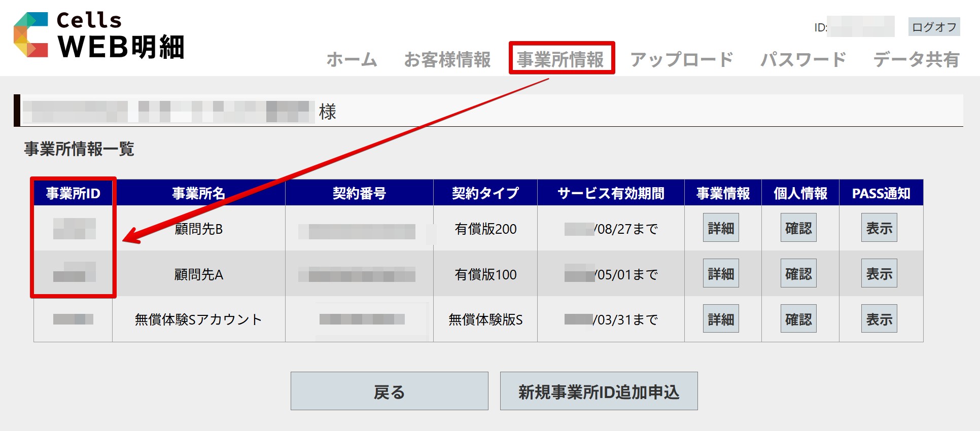This screenshot has height=431, width=980.
Task: Select the 事業所情報 tab
Action: (x=561, y=59)
